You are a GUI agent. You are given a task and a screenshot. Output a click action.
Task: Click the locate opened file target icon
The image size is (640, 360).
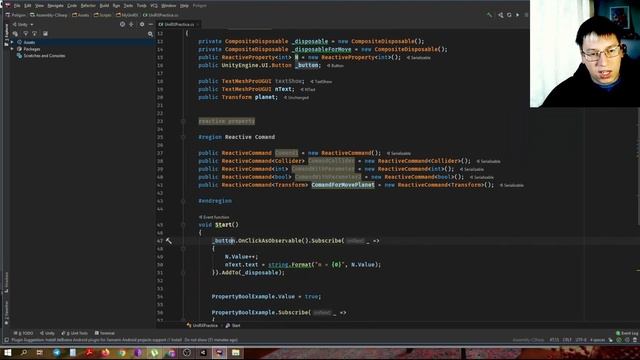pos(122,24)
